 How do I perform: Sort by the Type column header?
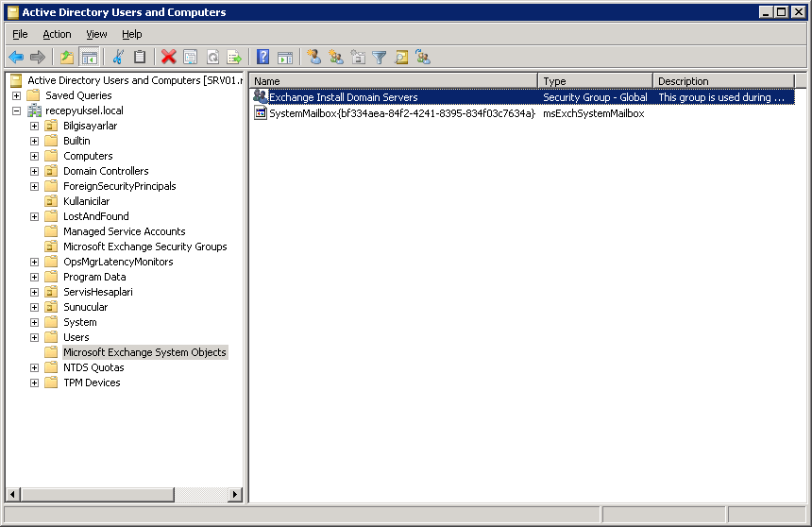click(x=596, y=81)
